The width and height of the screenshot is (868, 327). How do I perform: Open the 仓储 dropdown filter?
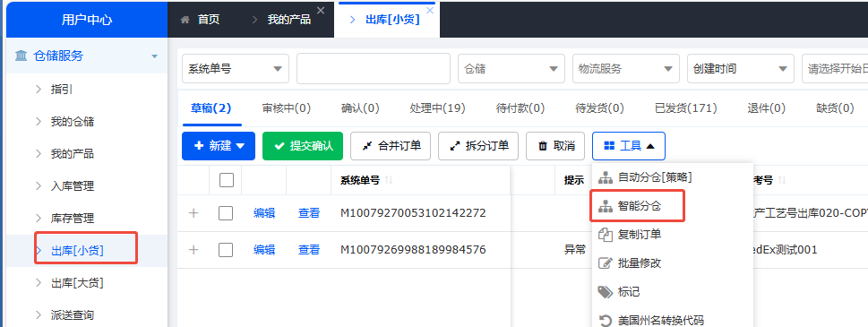pyautogui.click(x=511, y=69)
